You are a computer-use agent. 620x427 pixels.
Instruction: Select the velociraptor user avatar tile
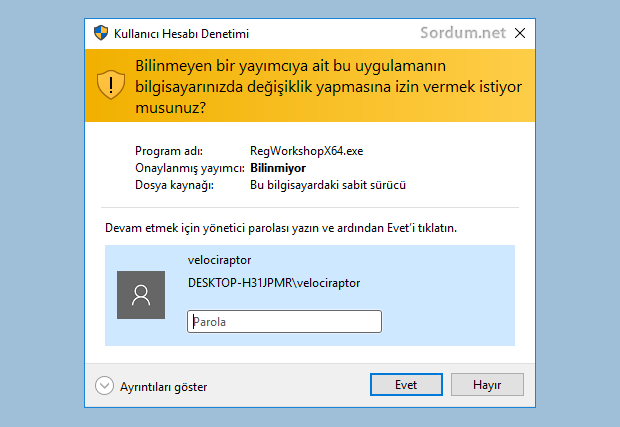[141, 295]
